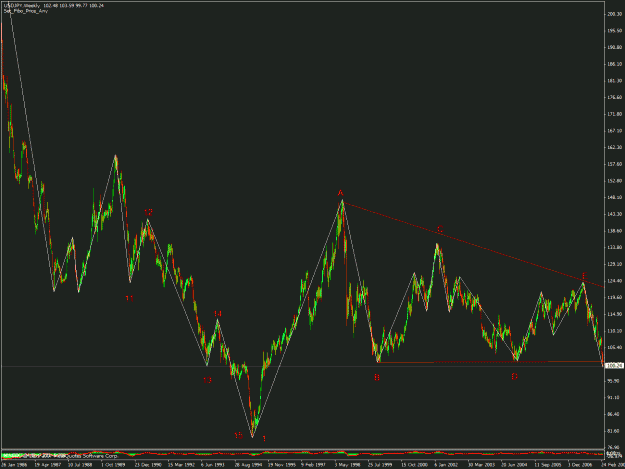This screenshot has height=469, width=625.
Task: Click date axis label 25 Jul 1999
Action: pos(380,465)
